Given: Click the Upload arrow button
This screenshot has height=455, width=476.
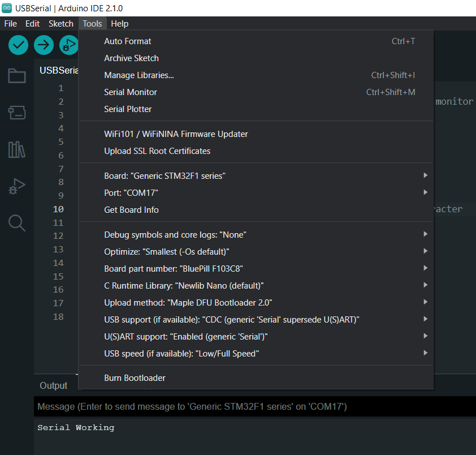Looking at the screenshot, I should coord(44,45).
